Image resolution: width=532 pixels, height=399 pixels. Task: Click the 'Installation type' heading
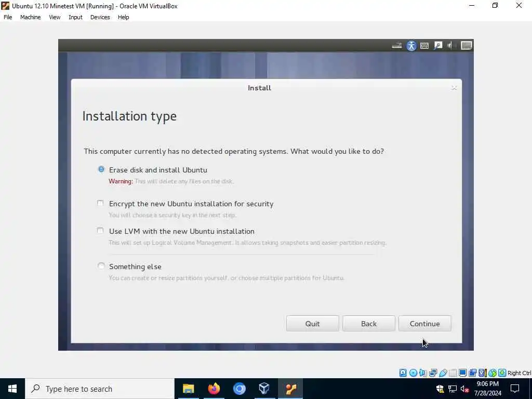[129, 116]
